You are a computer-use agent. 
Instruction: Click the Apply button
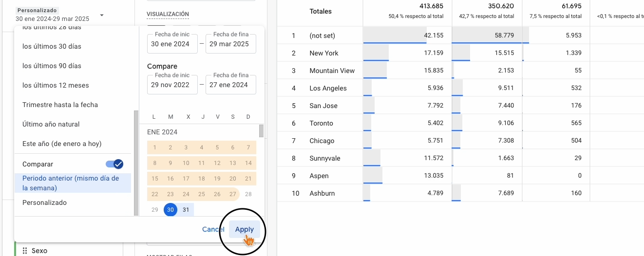244,229
